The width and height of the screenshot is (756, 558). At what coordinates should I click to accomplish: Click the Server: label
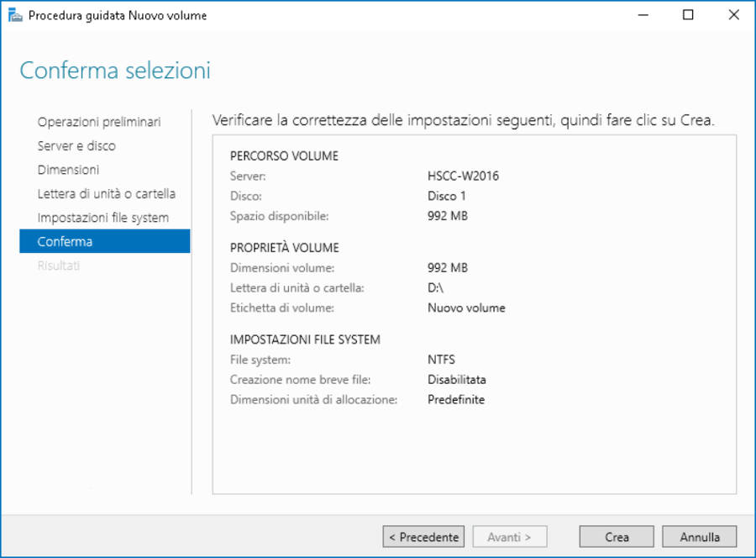click(x=248, y=176)
